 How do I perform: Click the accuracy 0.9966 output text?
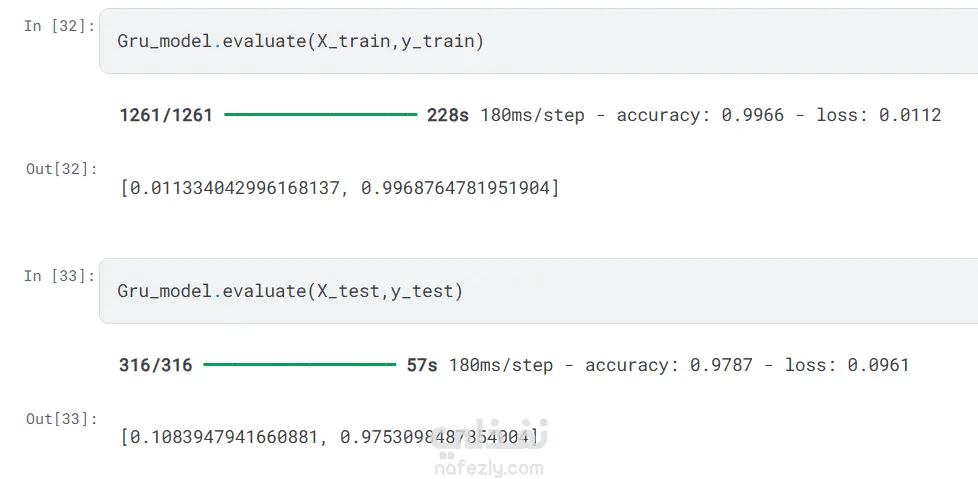pos(700,115)
